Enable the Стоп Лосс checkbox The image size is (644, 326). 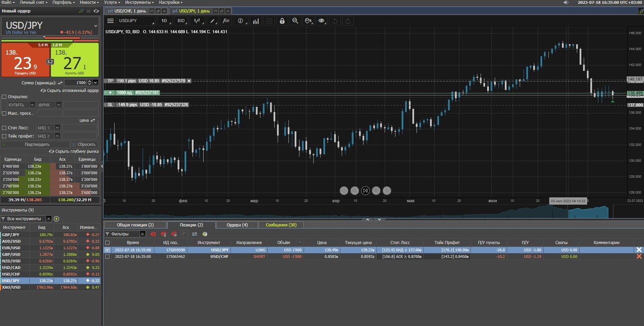[x=4, y=128]
